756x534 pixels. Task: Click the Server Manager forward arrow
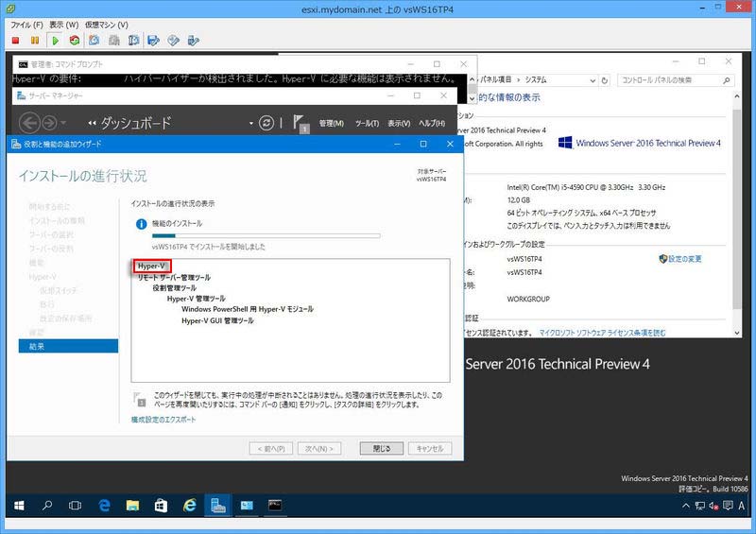(x=49, y=123)
